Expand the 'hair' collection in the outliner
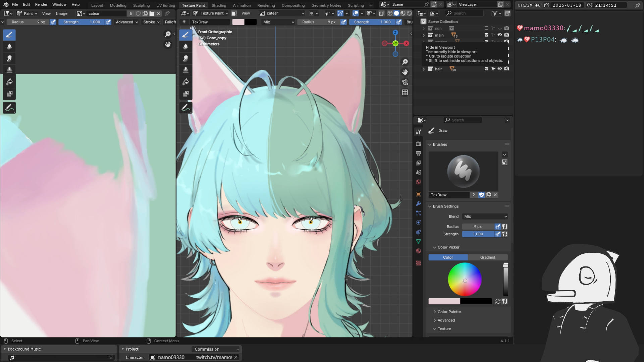This screenshot has height=362, width=644. click(424, 69)
